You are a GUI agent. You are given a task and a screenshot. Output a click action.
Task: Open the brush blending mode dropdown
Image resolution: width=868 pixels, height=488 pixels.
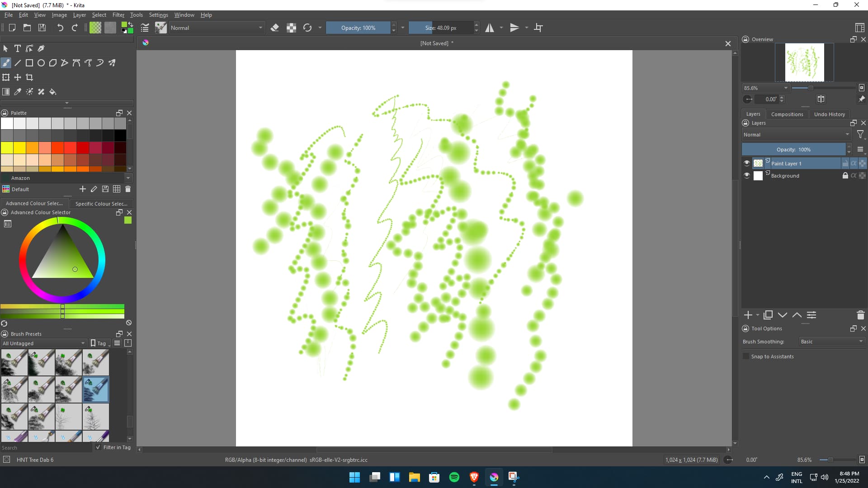point(216,28)
